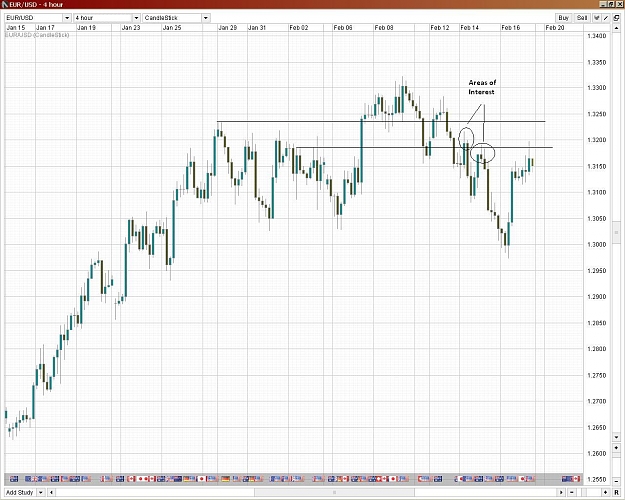Click the vertical scroll up arrow

(616, 28)
